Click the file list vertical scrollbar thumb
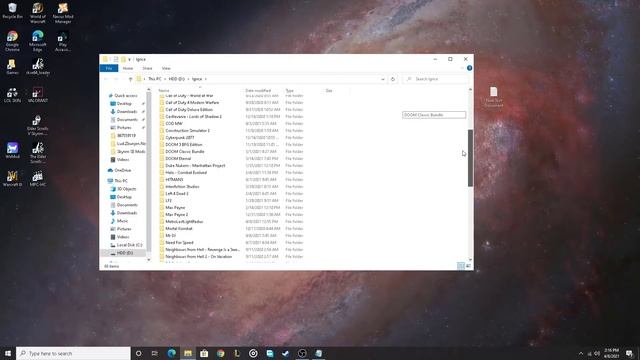640x360 pixels. [470, 158]
